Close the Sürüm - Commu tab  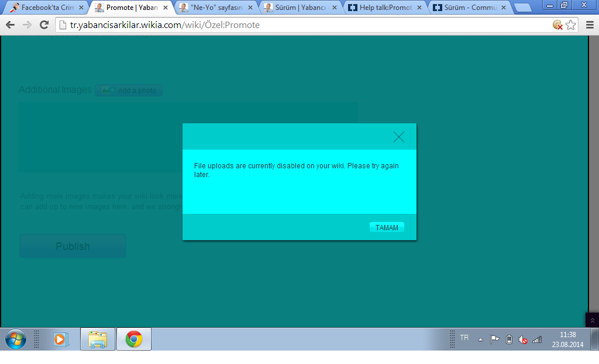coord(504,8)
